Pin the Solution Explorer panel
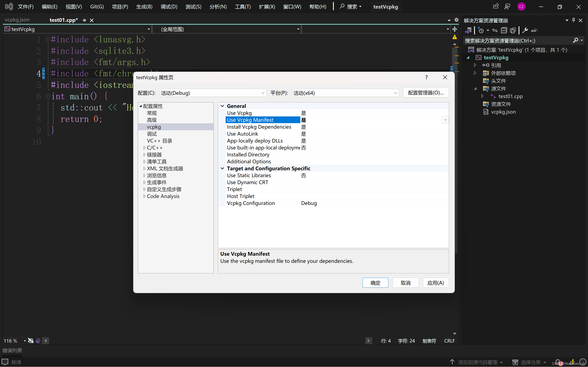Screen dimensions: 588x367 [x=573, y=20]
